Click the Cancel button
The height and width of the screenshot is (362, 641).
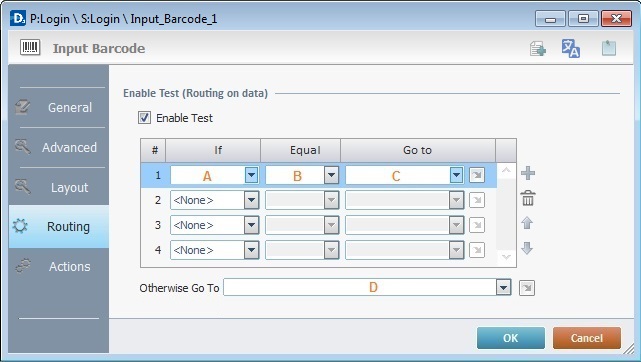[587, 338]
